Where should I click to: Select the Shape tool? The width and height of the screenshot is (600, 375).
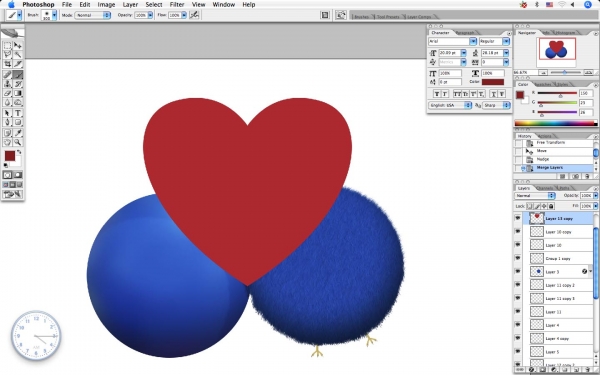(x=18, y=122)
